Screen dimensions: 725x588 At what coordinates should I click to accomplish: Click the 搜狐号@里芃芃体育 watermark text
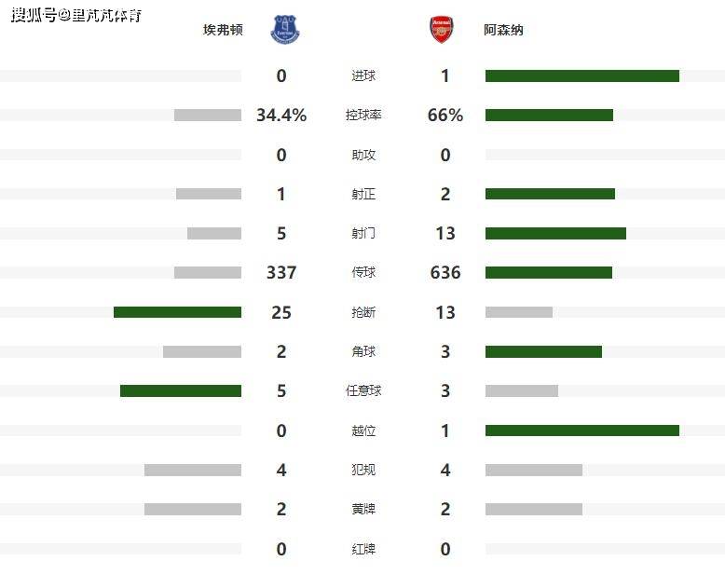click(x=76, y=16)
